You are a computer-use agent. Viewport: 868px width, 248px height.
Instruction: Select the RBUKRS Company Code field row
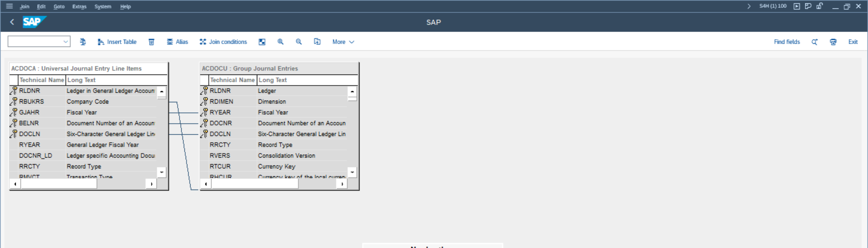(x=87, y=101)
